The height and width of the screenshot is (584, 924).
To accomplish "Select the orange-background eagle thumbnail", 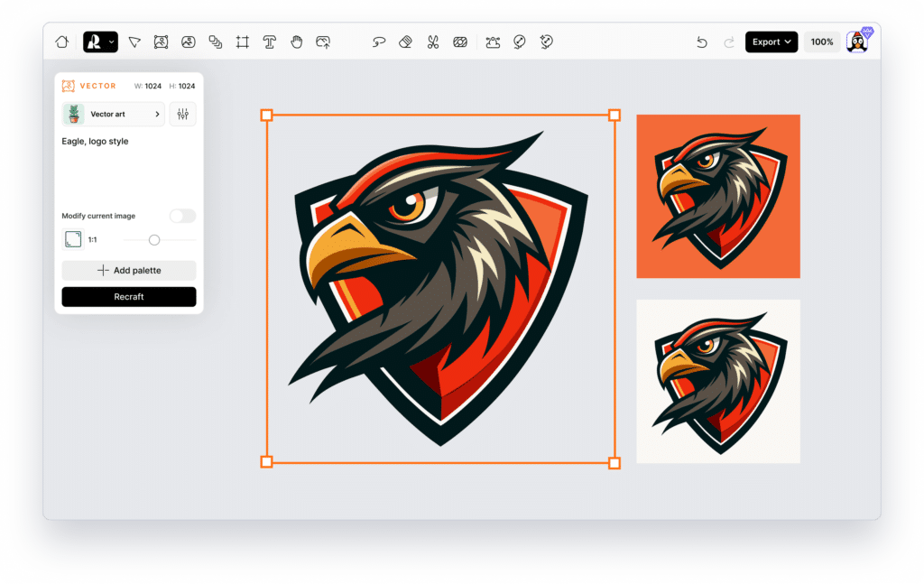I will point(717,195).
